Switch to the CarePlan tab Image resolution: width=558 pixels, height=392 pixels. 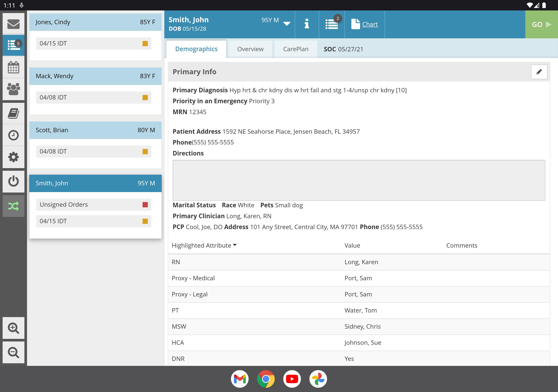[x=296, y=49]
